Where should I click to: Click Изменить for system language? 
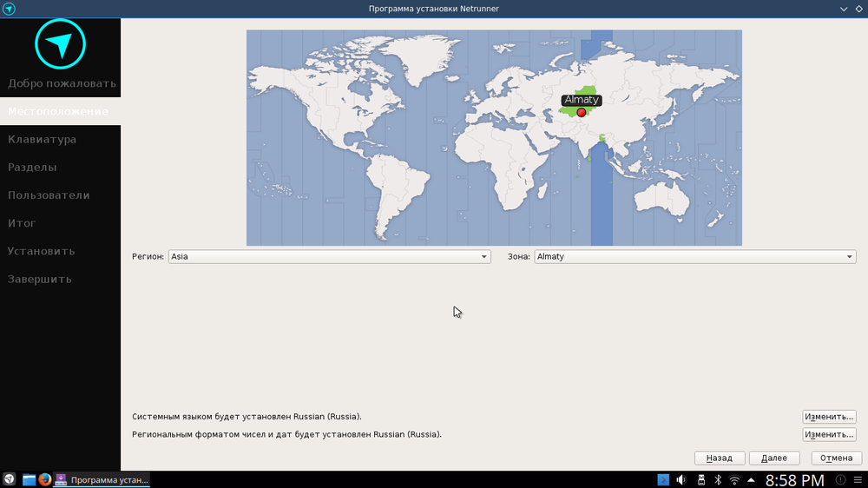pyautogui.click(x=829, y=417)
